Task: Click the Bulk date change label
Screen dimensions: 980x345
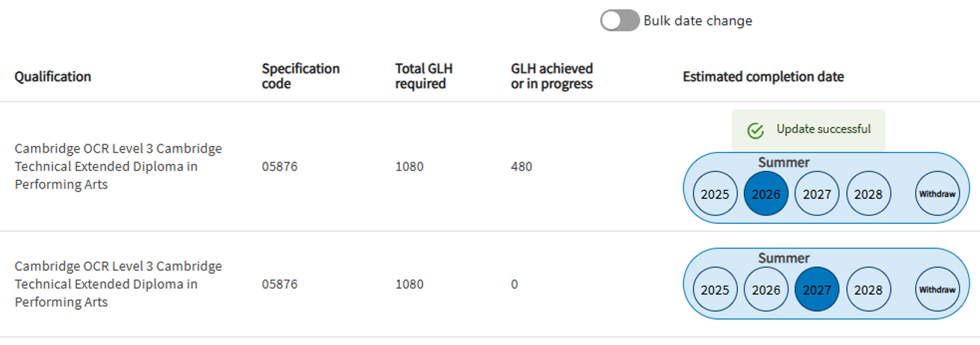Action: [697, 21]
